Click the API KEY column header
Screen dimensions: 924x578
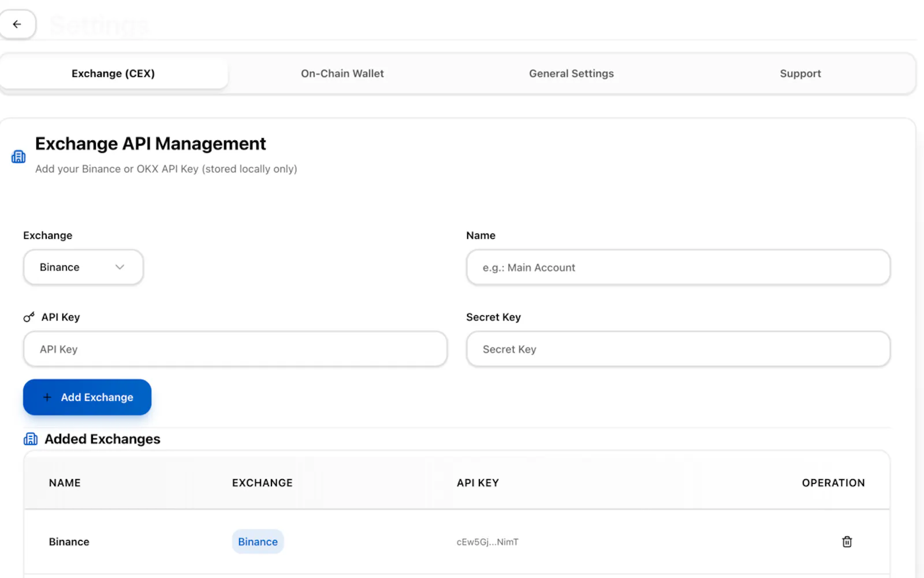(478, 483)
